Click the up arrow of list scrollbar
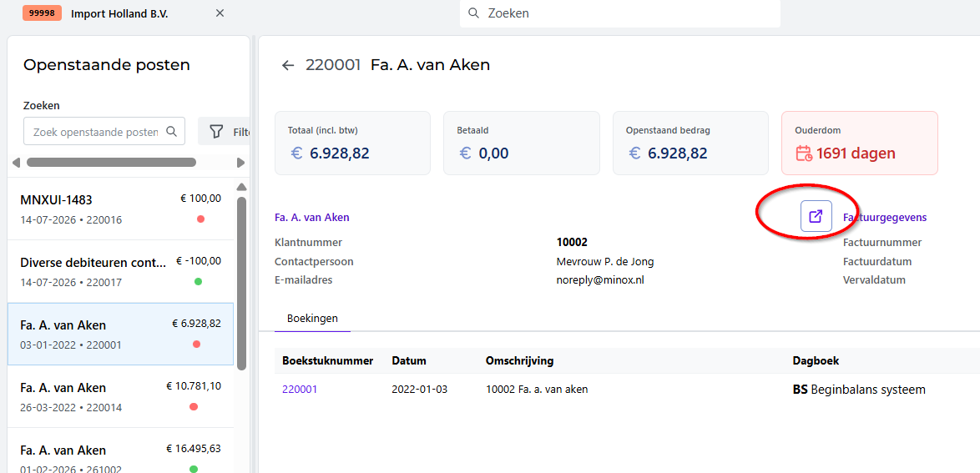The image size is (980, 473). [x=242, y=187]
